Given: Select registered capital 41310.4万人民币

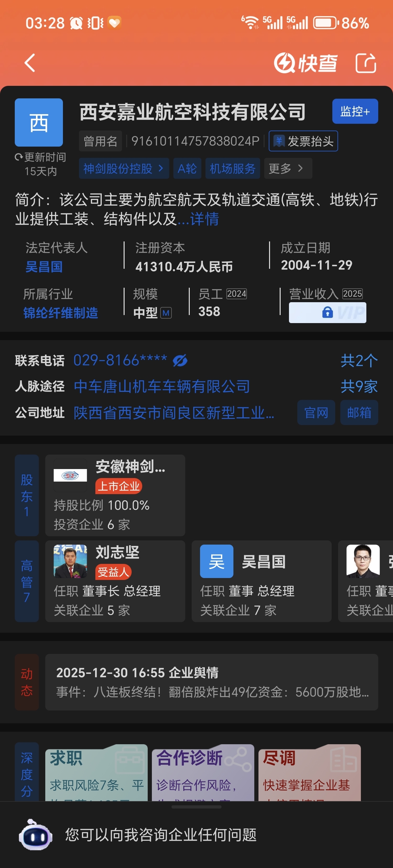Looking at the screenshot, I should coord(184,267).
